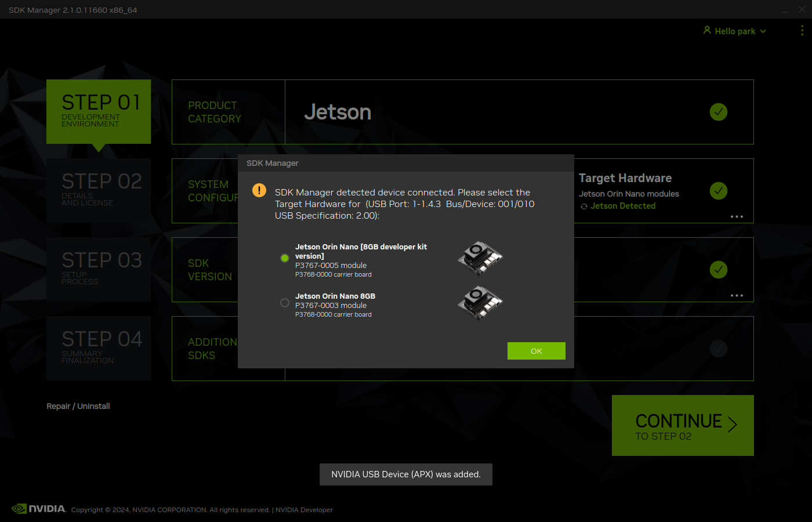Open SDK Version row ellipsis options
This screenshot has width=812, height=522.
point(737,295)
